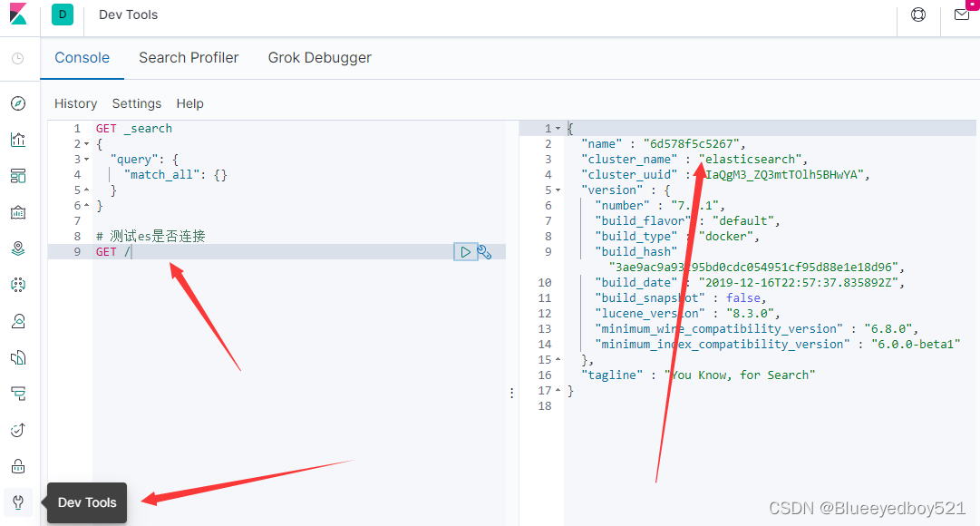Click the "build_snapshot" false value
The width and height of the screenshot is (980, 526).
tap(743, 298)
